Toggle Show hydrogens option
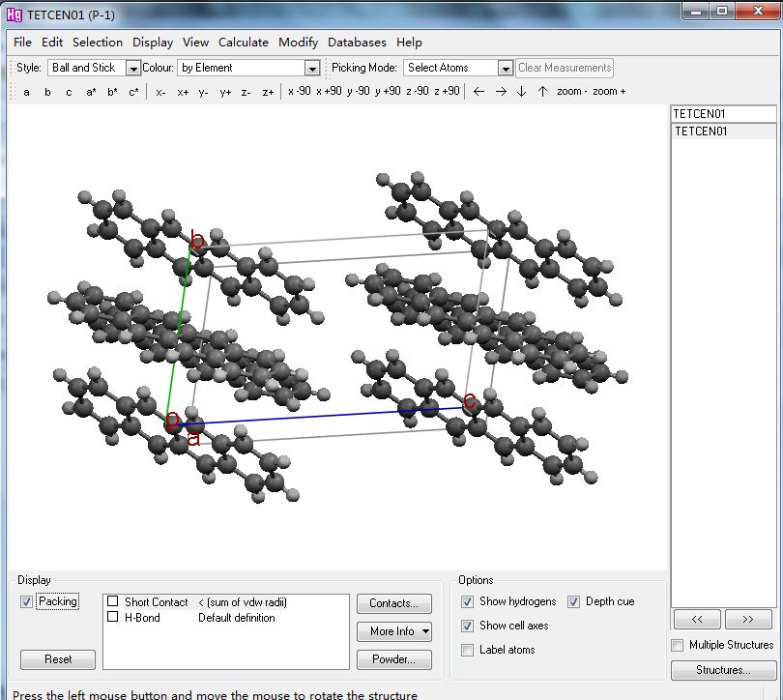The image size is (783, 700). point(468,602)
